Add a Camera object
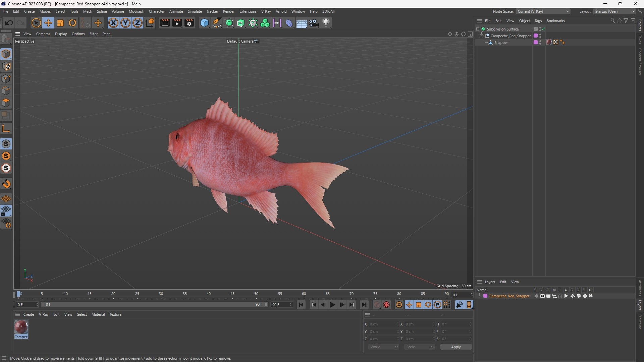 314,23
